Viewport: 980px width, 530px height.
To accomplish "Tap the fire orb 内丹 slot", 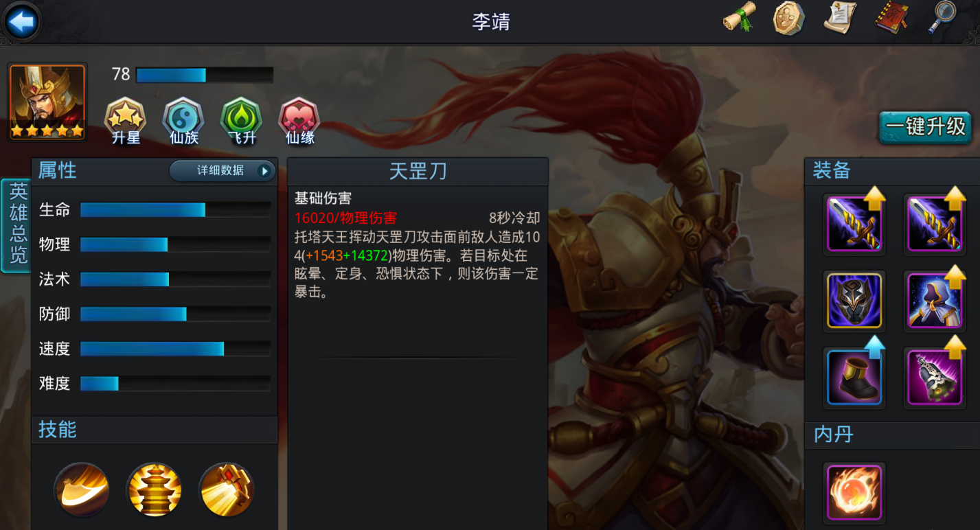I will pyautogui.click(x=854, y=492).
